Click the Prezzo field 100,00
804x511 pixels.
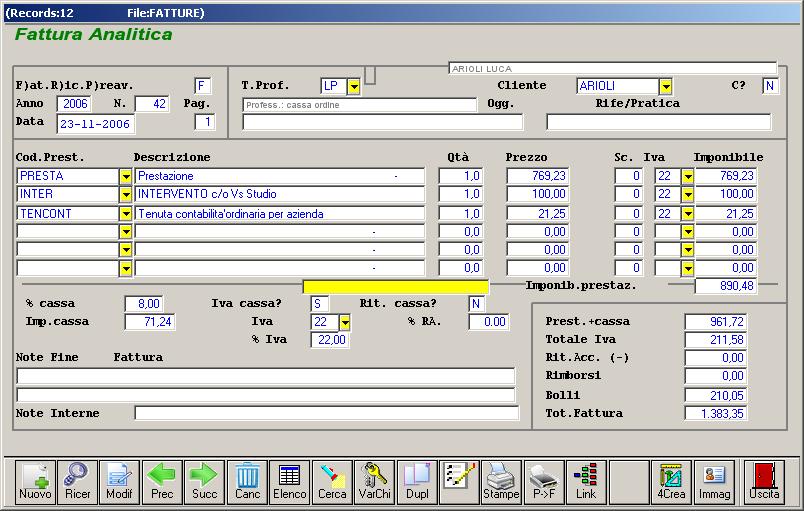[x=537, y=194]
